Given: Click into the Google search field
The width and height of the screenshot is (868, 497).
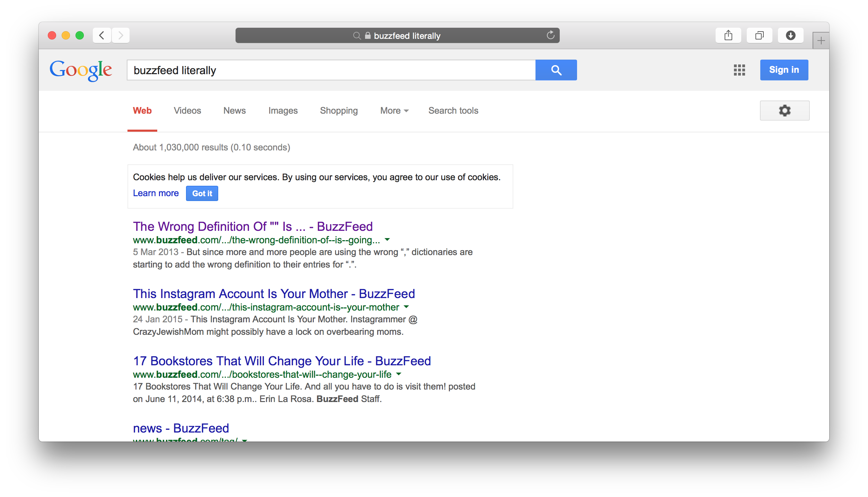Looking at the screenshot, I should coord(331,70).
